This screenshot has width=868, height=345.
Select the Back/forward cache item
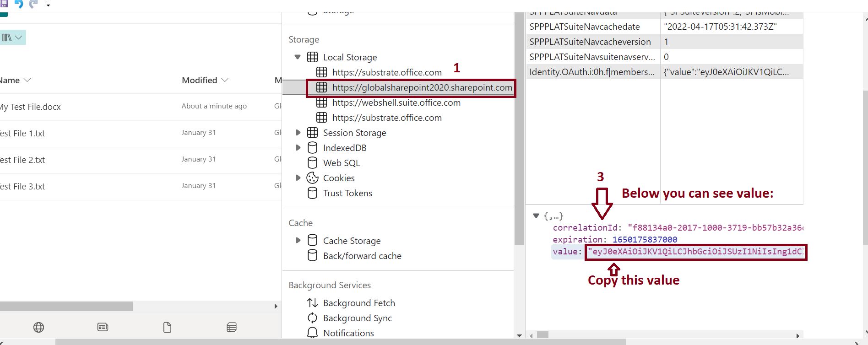pos(362,256)
